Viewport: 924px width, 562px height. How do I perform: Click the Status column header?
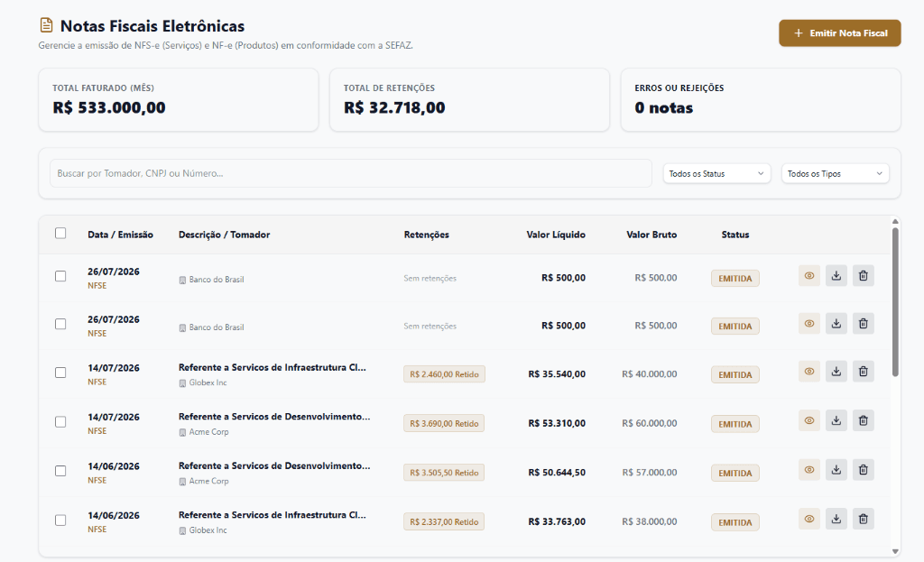(x=735, y=235)
